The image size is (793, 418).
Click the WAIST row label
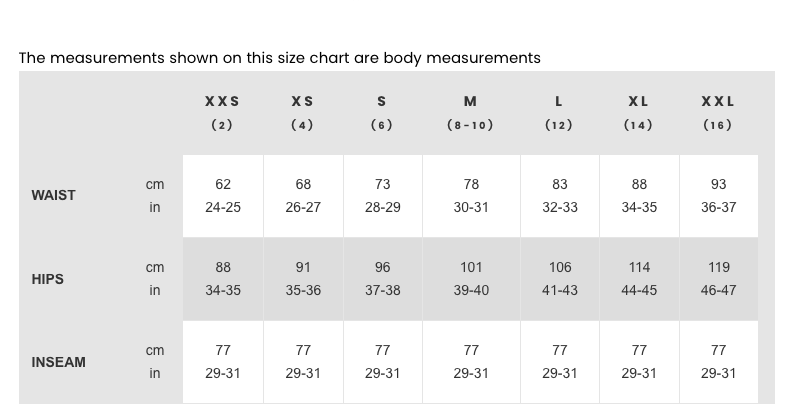coord(53,196)
